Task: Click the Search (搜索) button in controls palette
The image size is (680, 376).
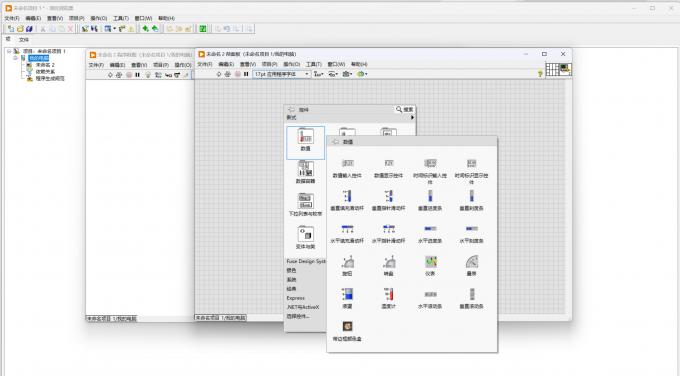Action: (405, 110)
